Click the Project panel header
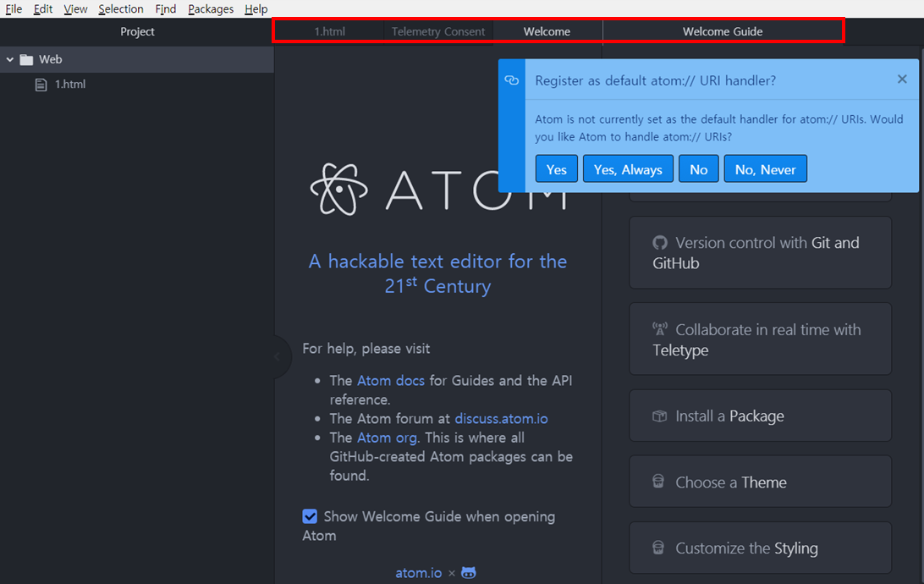924x584 pixels. coord(137,32)
